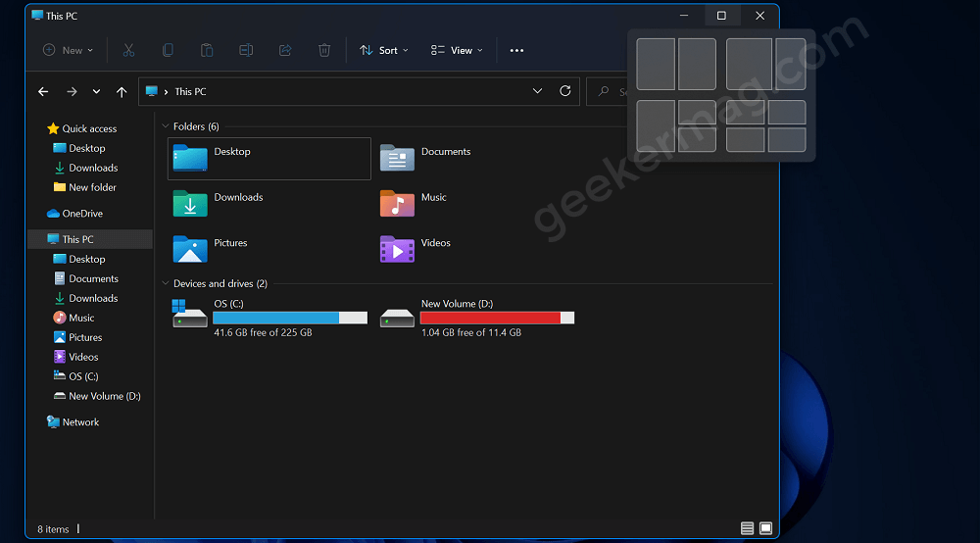This screenshot has height=543, width=980.
Task: Open the Sort dropdown menu
Action: click(x=384, y=50)
